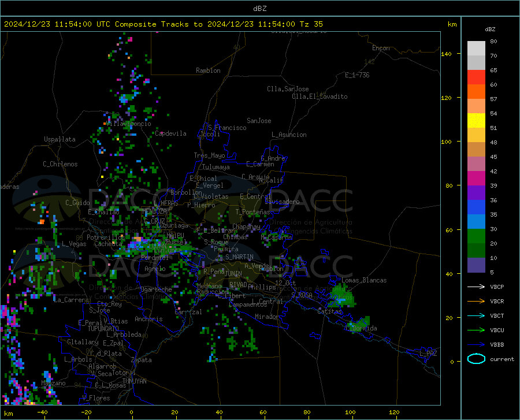This screenshot has width=520, height=420.
Task: Click the 80 dBZ value on the color scale
Action: point(493,42)
